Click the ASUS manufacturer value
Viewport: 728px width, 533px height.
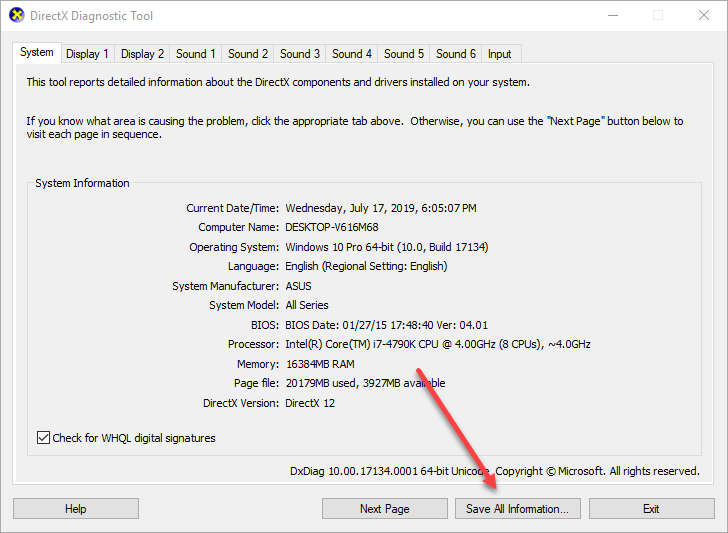pyautogui.click(x=298, y=286)
